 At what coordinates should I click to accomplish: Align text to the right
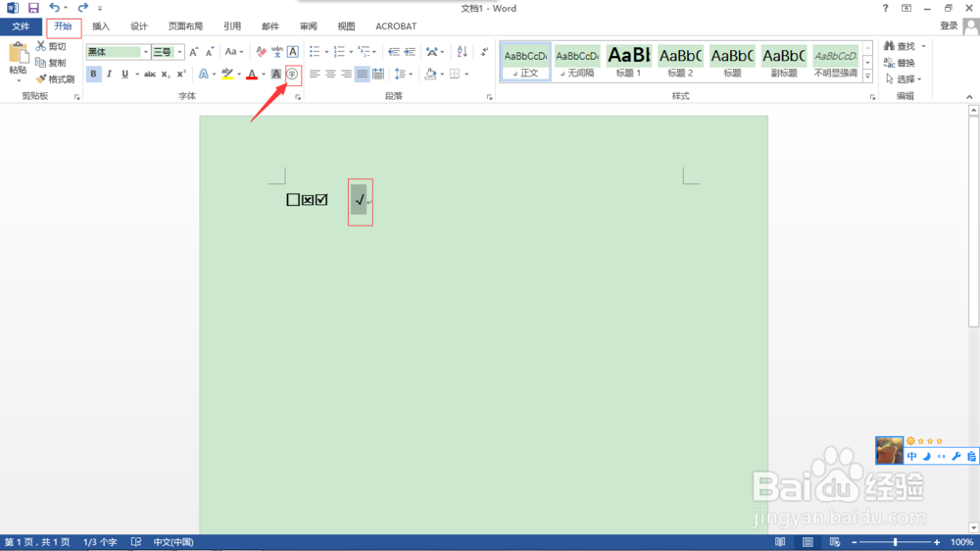[346, 74]
